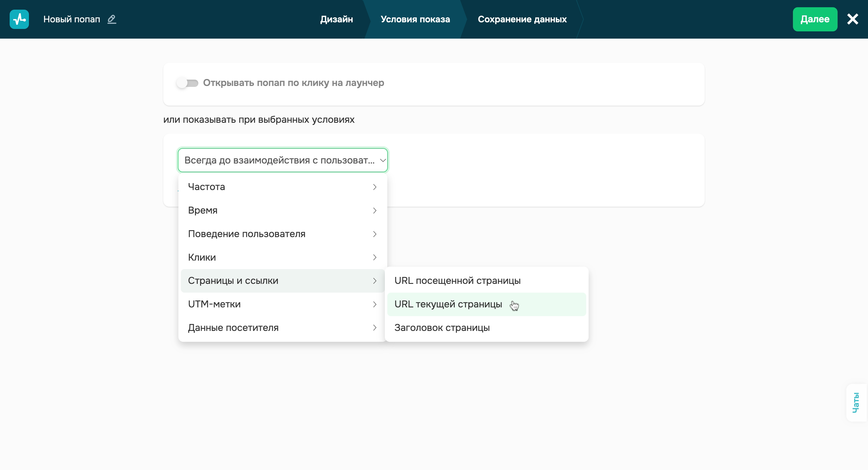Image resolution: width=868 pixels, height=470 pixels.
Task: Click the pencil icon to rename popup
Action: click(x=112, y=19)
